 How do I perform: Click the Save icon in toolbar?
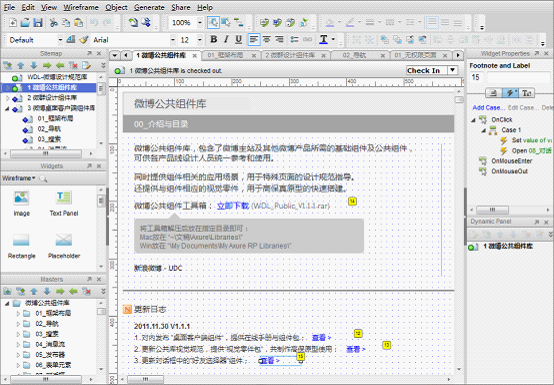38,23
